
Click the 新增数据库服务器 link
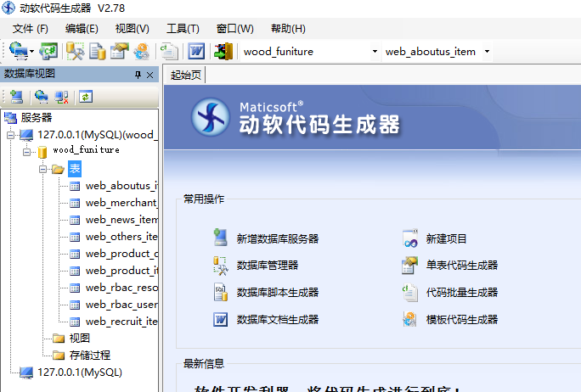pos(278,238)
